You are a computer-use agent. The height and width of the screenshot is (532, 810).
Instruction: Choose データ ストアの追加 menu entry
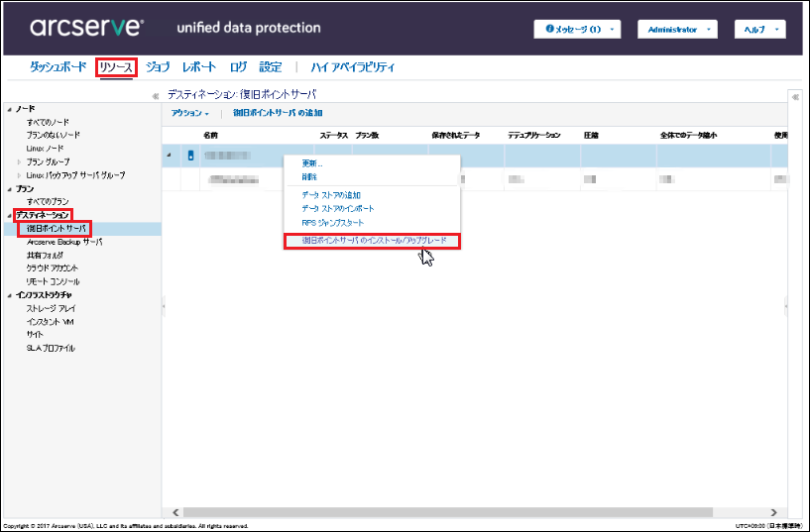tap(331, 195)
